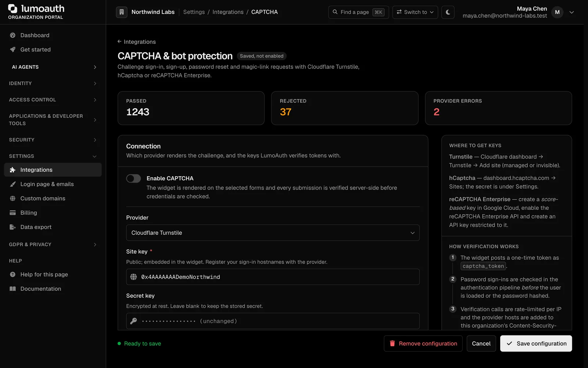Open Login page & emails brush icon
Image resolution: width=588 pixels, height=368 pixels.
click(12, 184)
